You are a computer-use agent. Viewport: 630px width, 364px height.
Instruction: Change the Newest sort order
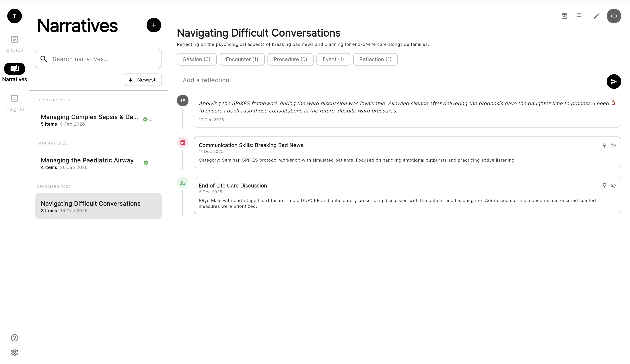143,80
